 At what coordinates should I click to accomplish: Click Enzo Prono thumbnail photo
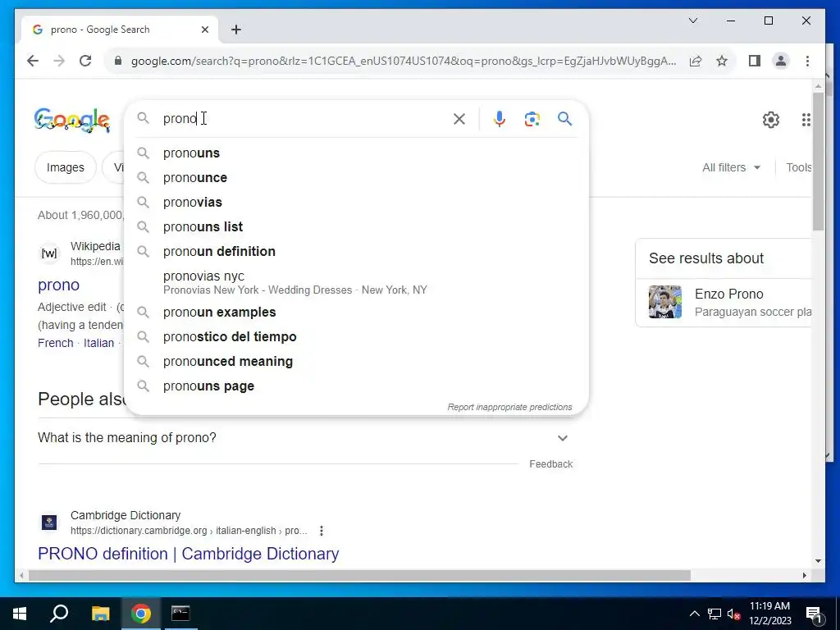(x=664, y=302)
